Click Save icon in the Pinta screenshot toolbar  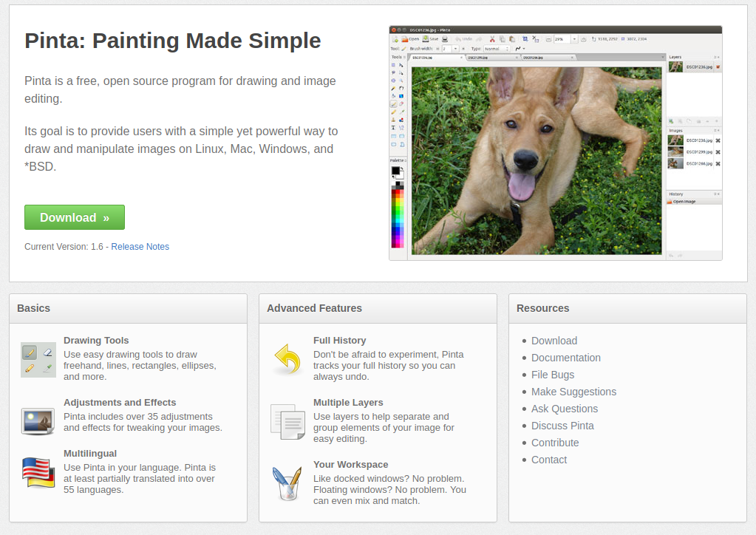pyautogui.click(x=426, y=38)
